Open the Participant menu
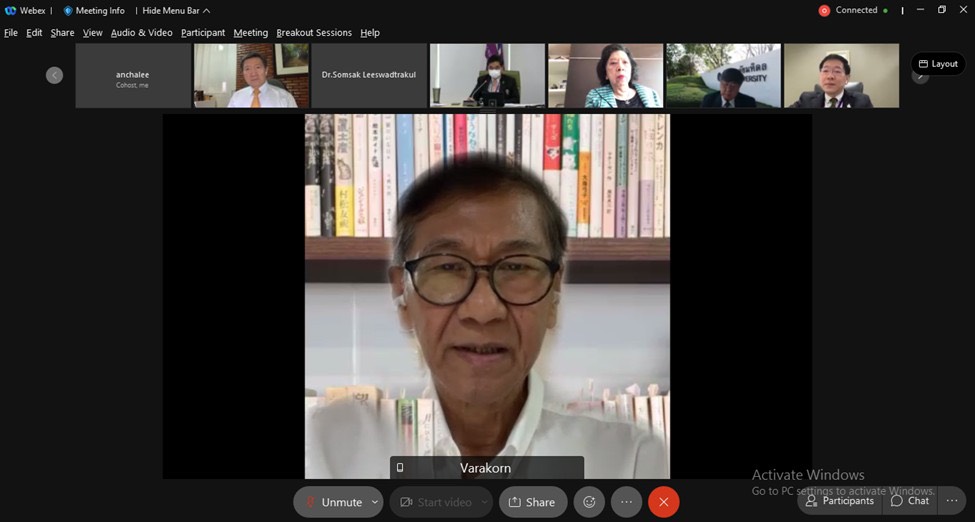The height and width of the screenshot is (522, 975). point(203,33)
